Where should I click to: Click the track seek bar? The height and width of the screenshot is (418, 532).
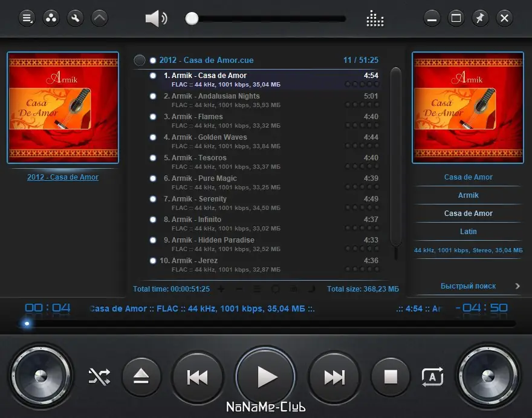pos(268,324)
